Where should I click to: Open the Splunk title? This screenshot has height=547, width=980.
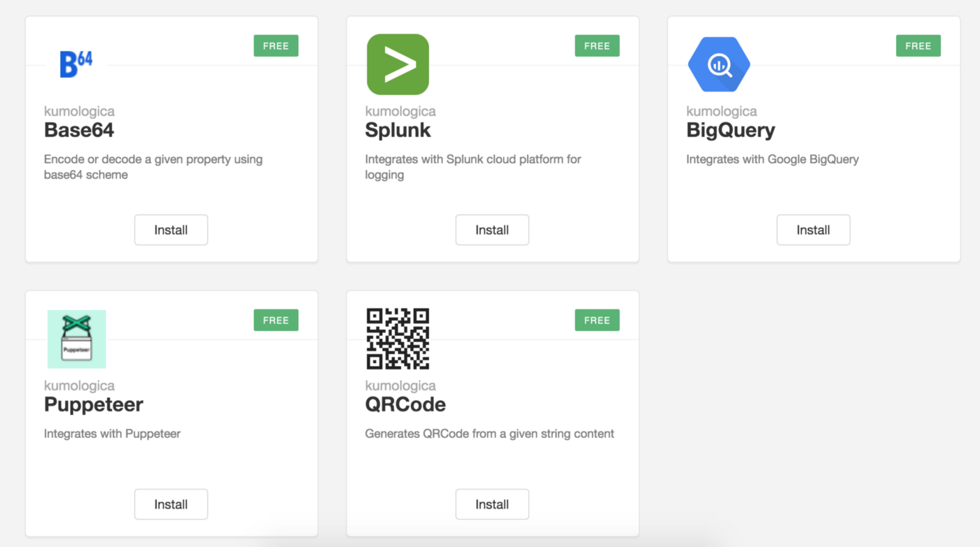398,130
